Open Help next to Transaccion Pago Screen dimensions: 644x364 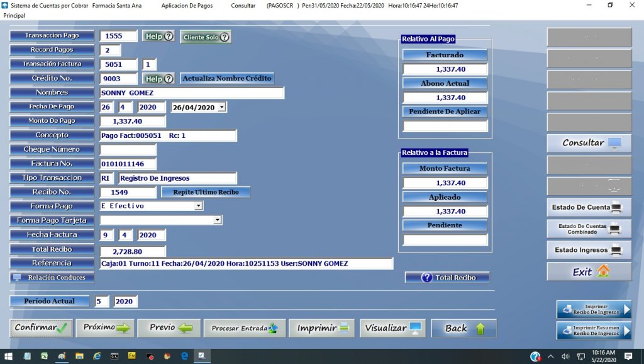pyautogui.click(x=158, y=37)
